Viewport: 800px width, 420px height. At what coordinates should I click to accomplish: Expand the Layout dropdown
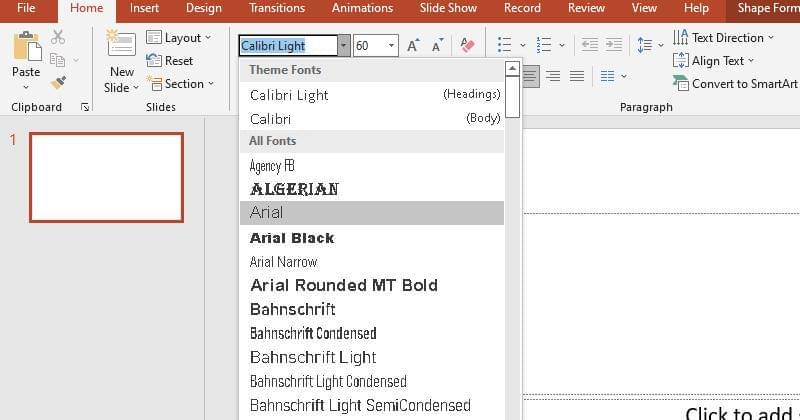[x=179, y=38]
